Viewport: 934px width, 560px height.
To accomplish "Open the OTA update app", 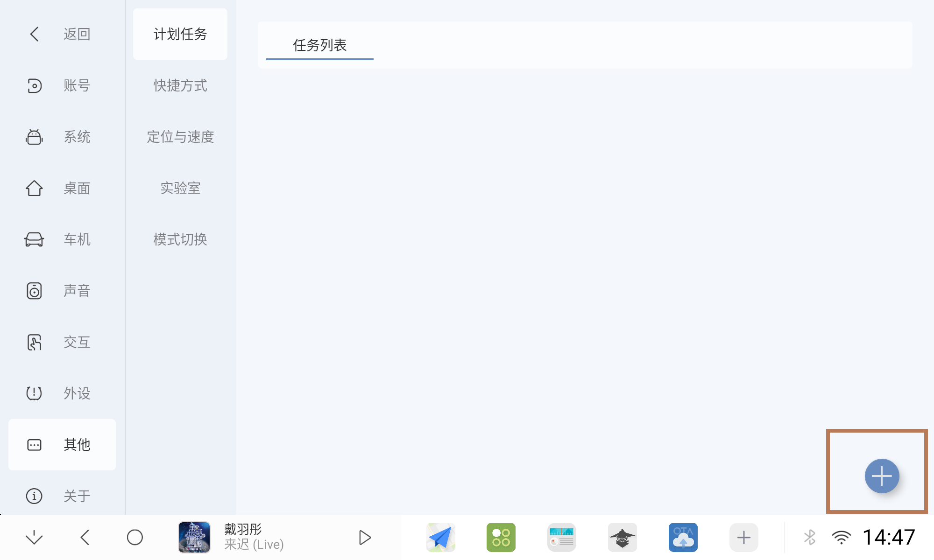I will [683, 537].
